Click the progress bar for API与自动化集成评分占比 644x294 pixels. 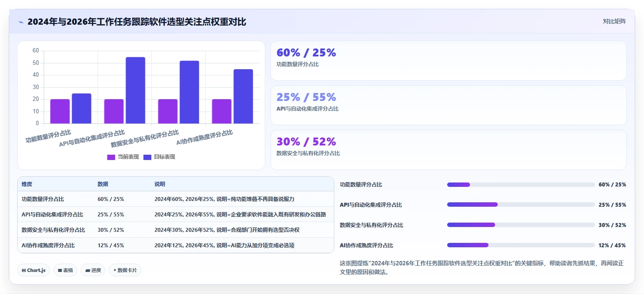point(521,205)
